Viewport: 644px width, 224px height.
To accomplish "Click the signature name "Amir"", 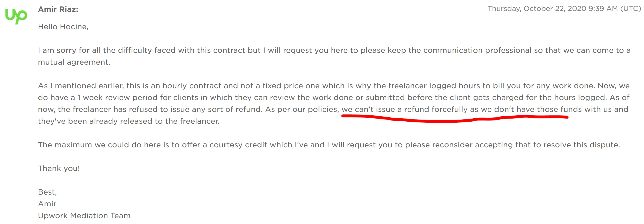I will click(x=47, y=204).
